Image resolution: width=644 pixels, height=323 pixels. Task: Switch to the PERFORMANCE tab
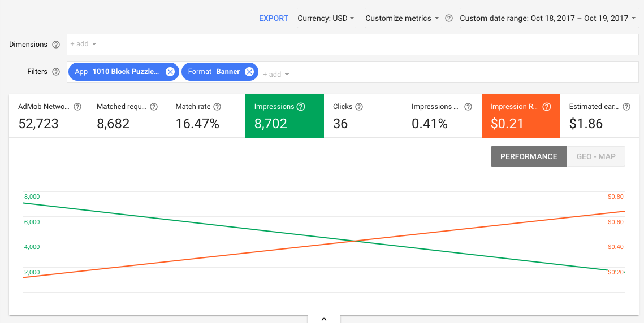pyautogui.click(x=529, y=156)
